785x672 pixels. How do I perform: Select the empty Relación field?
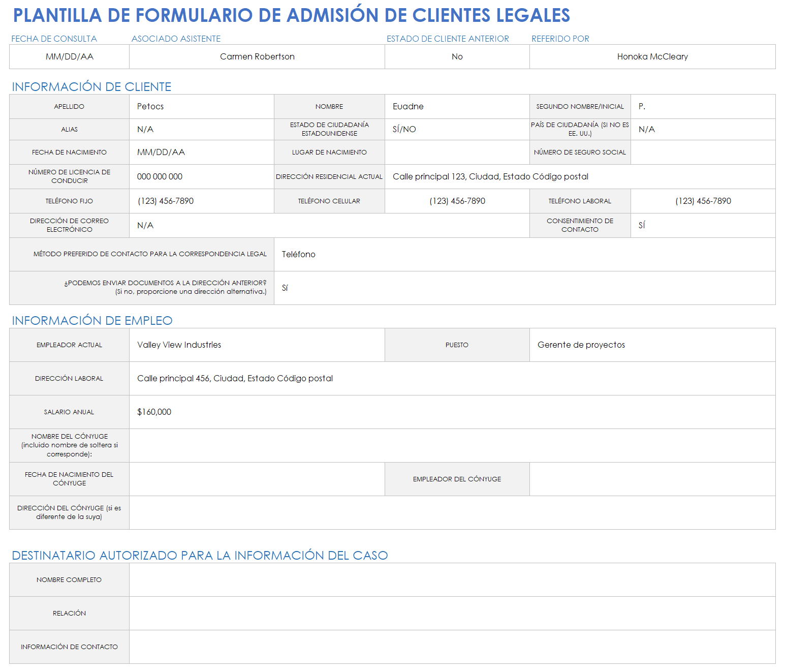[452, 613]
